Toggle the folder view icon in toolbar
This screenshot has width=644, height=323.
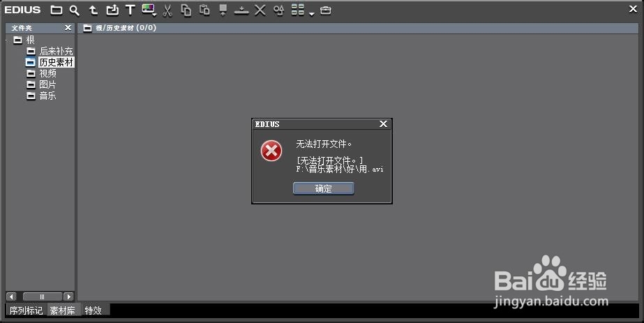tap(57, 10)
